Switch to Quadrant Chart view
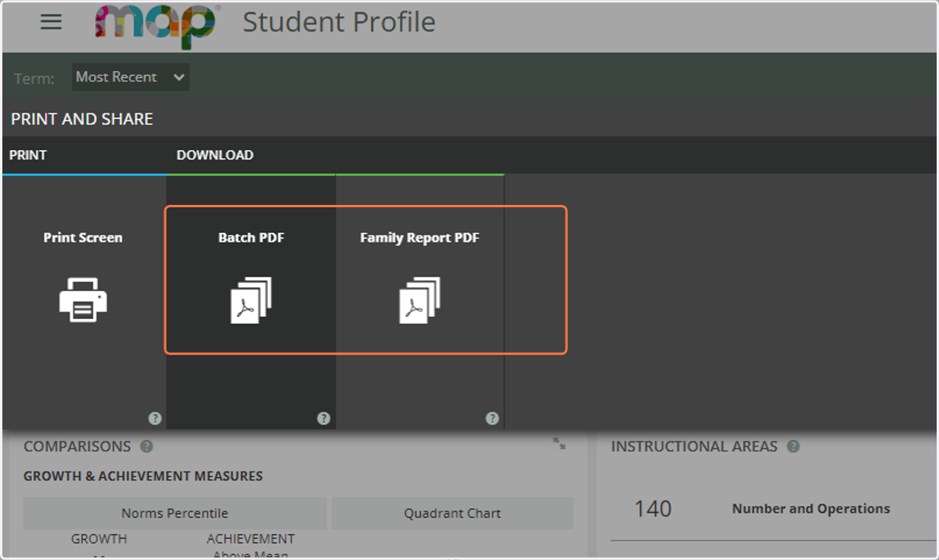This screenshot has width=939, height=560. [452, 513]
